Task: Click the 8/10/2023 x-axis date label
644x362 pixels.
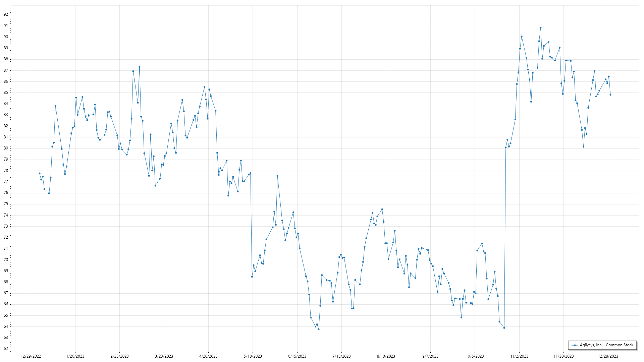Action: [386, 356]
